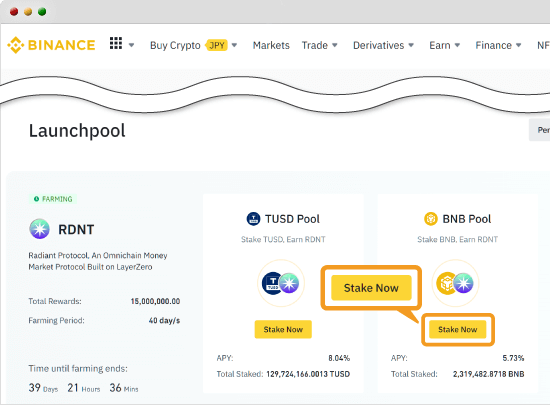This screenshot has height=405, width=550.
Task: Click the red window close button
Action: click(14, 12)
